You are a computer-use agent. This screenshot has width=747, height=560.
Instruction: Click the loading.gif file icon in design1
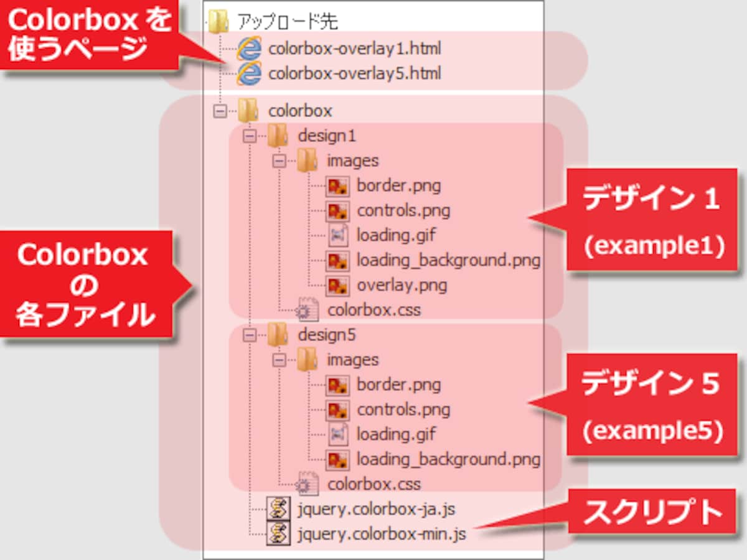(337, 235)
